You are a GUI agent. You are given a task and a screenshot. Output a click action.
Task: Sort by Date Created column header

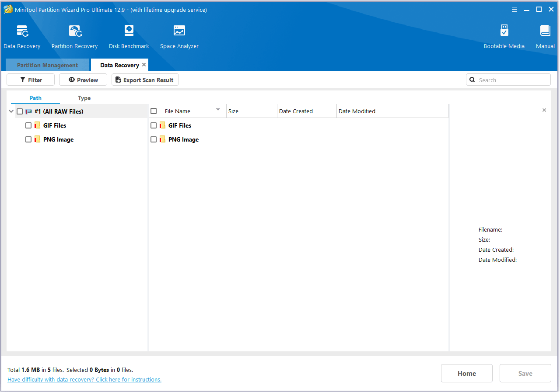307,111
